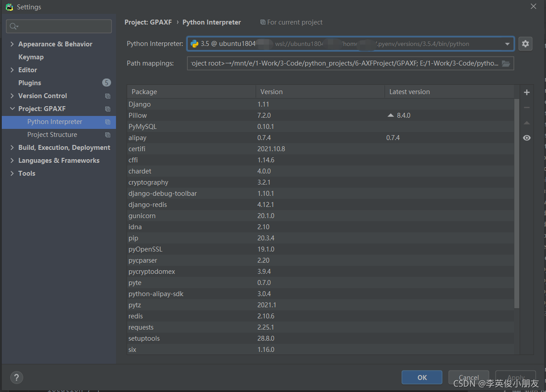Screen dimensions: 546x392
Task: Expand the Tools section
Action: pyautogui.click(x=12, y=173)
